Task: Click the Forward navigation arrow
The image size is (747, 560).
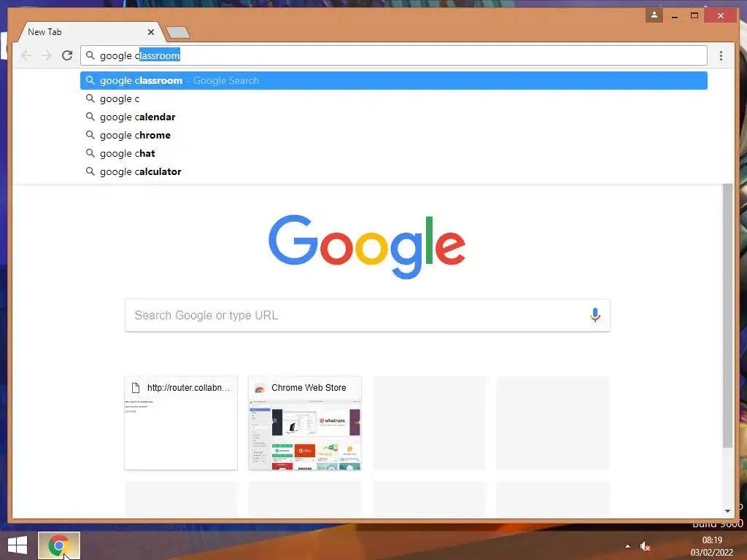Action: [47, 55]
